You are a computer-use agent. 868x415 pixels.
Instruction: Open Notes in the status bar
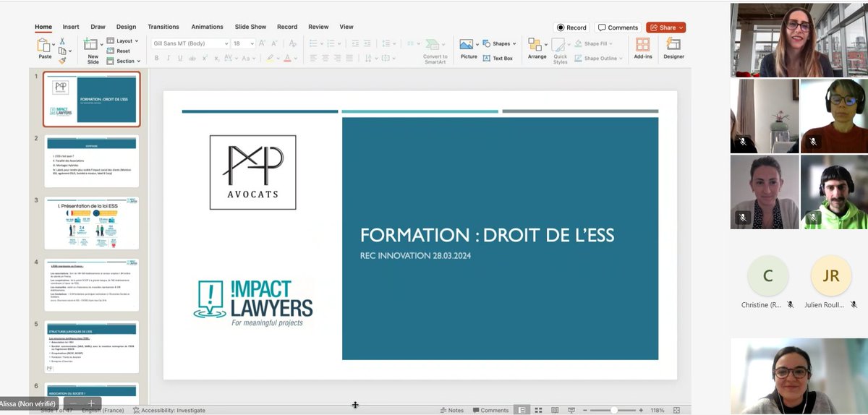(x=452, y=410)
